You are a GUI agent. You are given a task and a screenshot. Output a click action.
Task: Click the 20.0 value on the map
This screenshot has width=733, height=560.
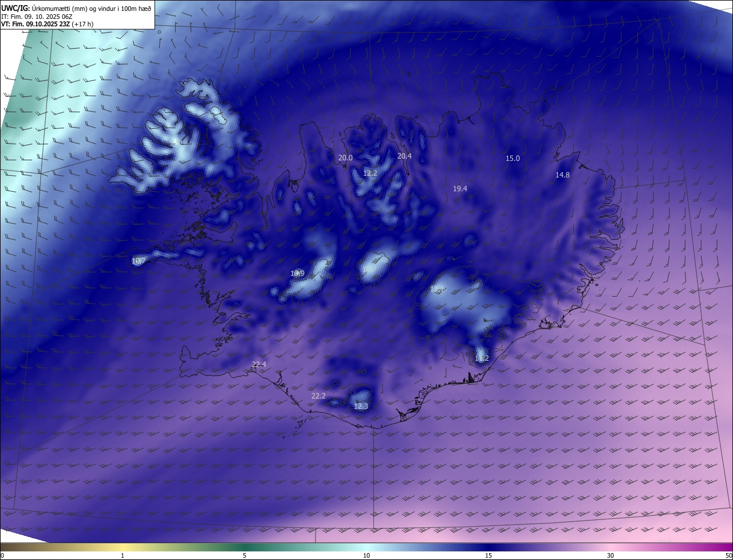pos(345,158)
